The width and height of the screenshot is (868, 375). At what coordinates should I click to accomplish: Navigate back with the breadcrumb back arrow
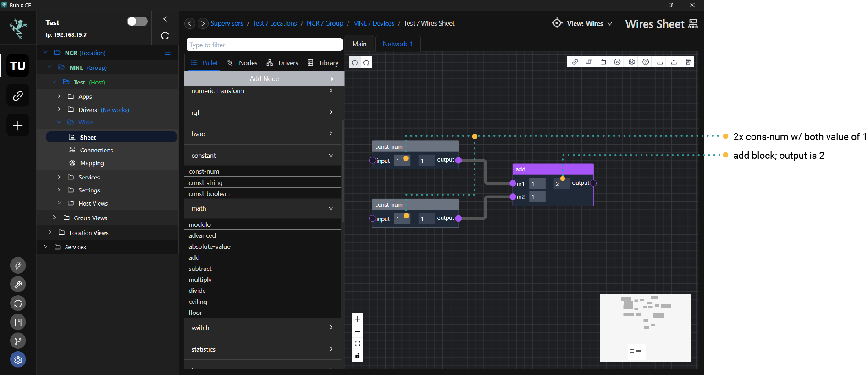tap(190, 23)
